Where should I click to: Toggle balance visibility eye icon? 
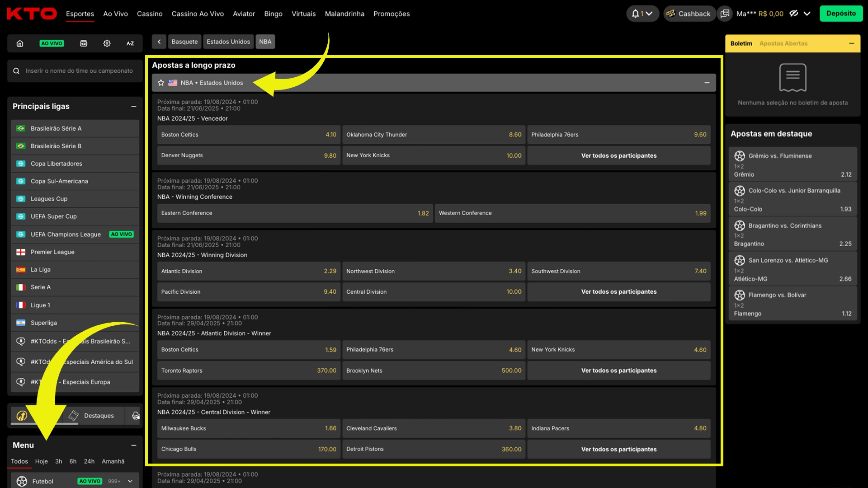tap(794, 14)
